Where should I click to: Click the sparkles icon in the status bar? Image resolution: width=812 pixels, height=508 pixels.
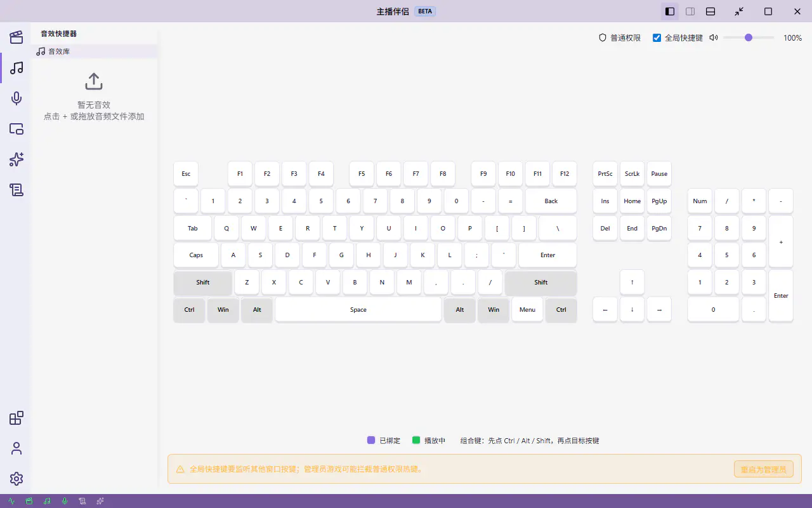click(100, 501)
